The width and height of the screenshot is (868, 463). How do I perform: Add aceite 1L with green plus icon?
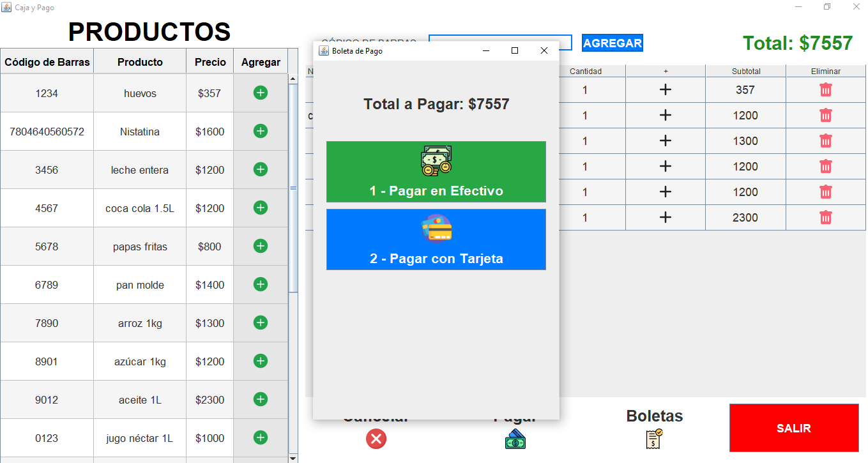click(x=261, y=399)
